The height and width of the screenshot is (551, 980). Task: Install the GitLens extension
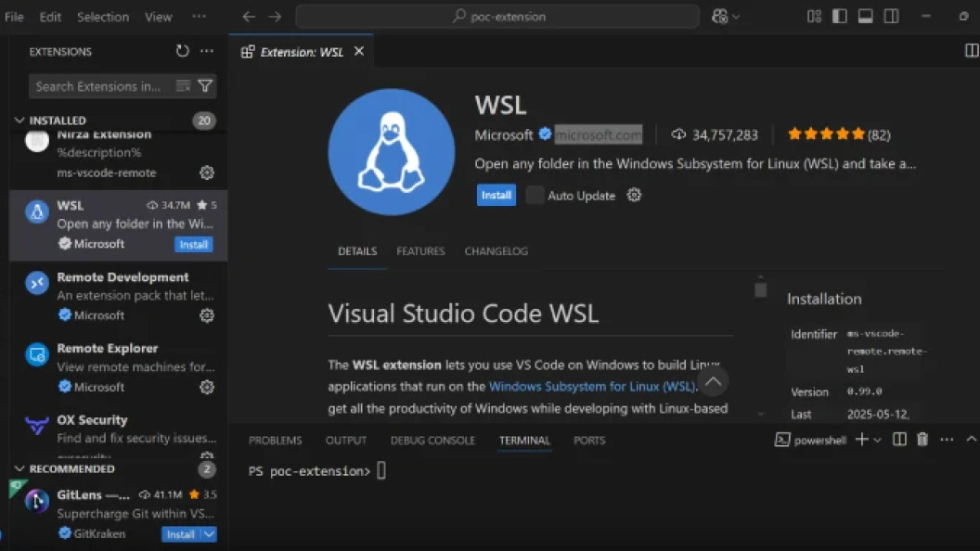tap(180, 534)
